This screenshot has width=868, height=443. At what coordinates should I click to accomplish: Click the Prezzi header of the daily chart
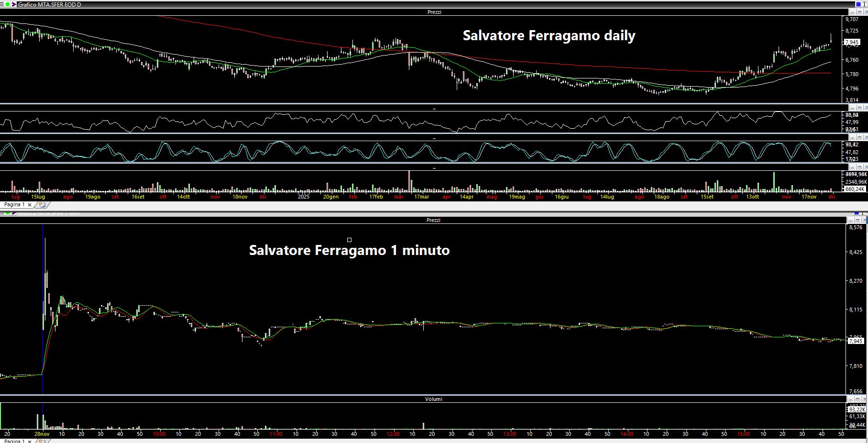click(434, 12)
